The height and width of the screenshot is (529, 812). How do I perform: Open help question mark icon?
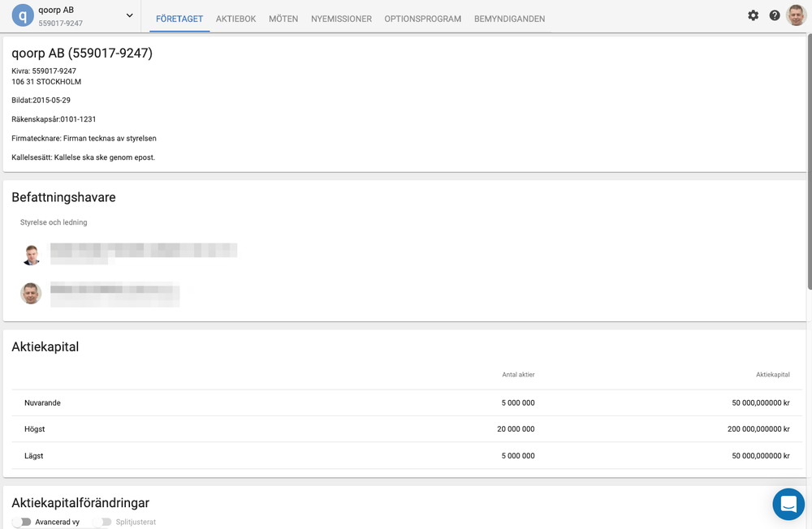[x=774, y=15]
